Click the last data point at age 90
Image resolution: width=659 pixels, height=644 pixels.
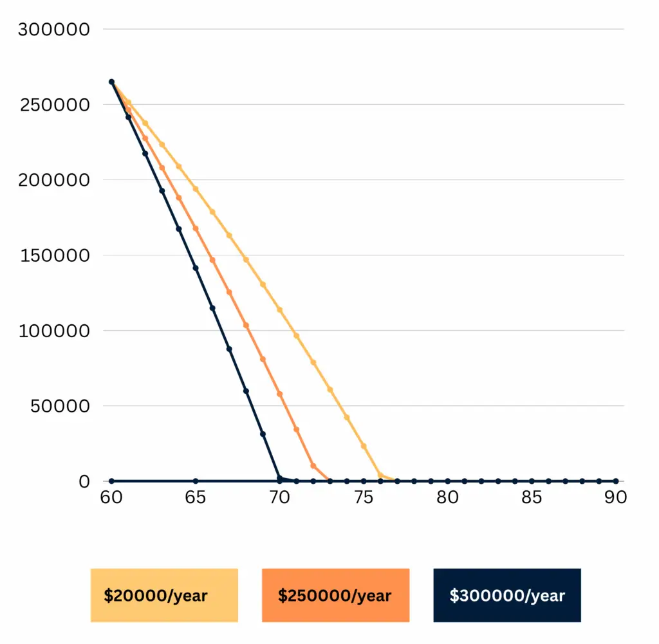pyautogui.click(x=615, y=481)
